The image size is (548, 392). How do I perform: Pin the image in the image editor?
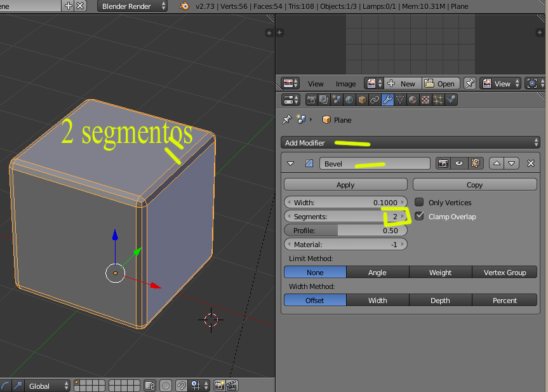[x=470, y=84]
